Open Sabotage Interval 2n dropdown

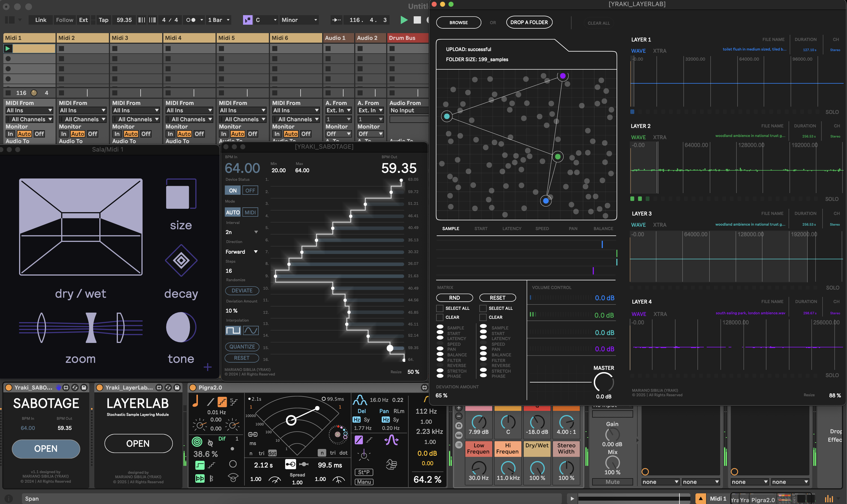tap(241, 232)
